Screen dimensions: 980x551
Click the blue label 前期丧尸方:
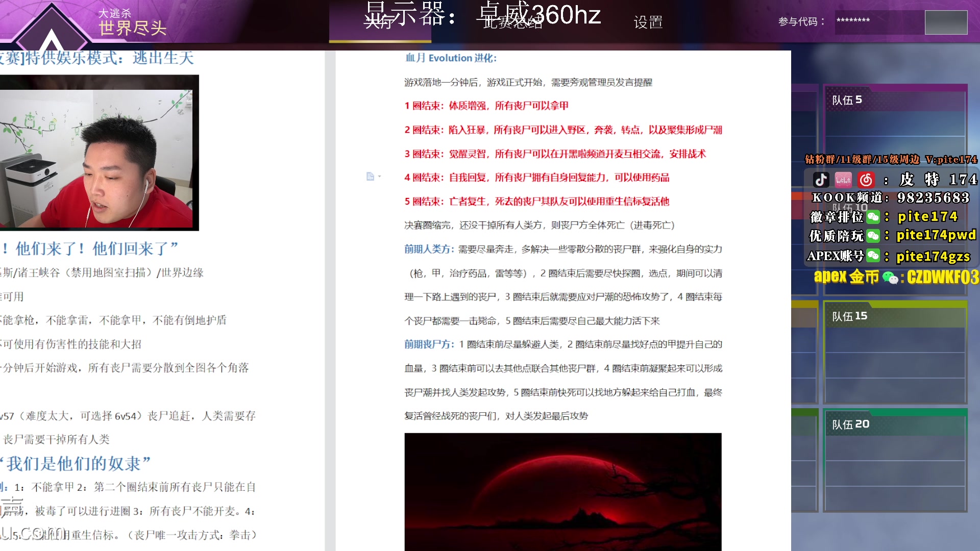(429, 344)
